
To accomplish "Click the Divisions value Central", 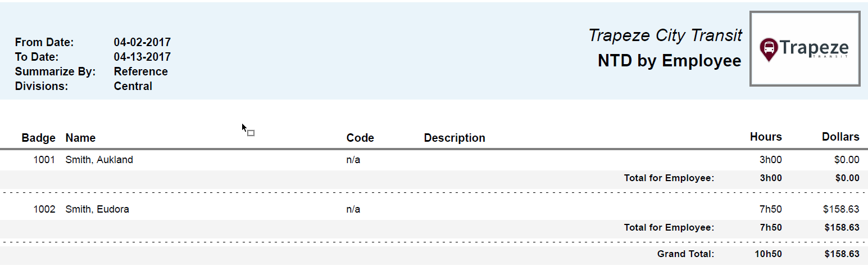I will (x=133, y=86).
